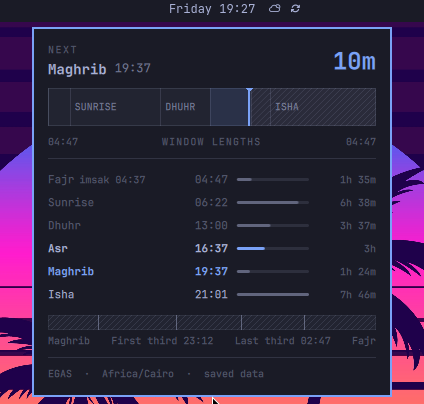
Task: Click the refresh sync icon in top bar
Action: click(x=295, y=8)
